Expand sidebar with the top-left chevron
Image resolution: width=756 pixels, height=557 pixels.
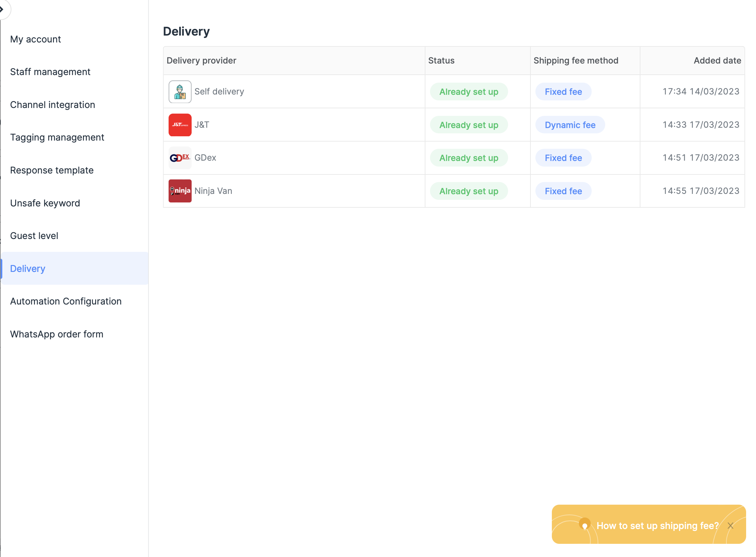3,9
